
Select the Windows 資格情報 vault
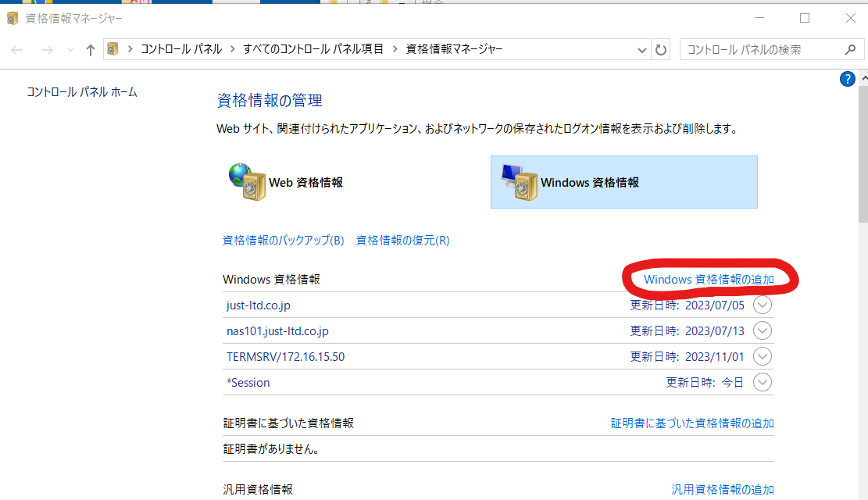624,182
